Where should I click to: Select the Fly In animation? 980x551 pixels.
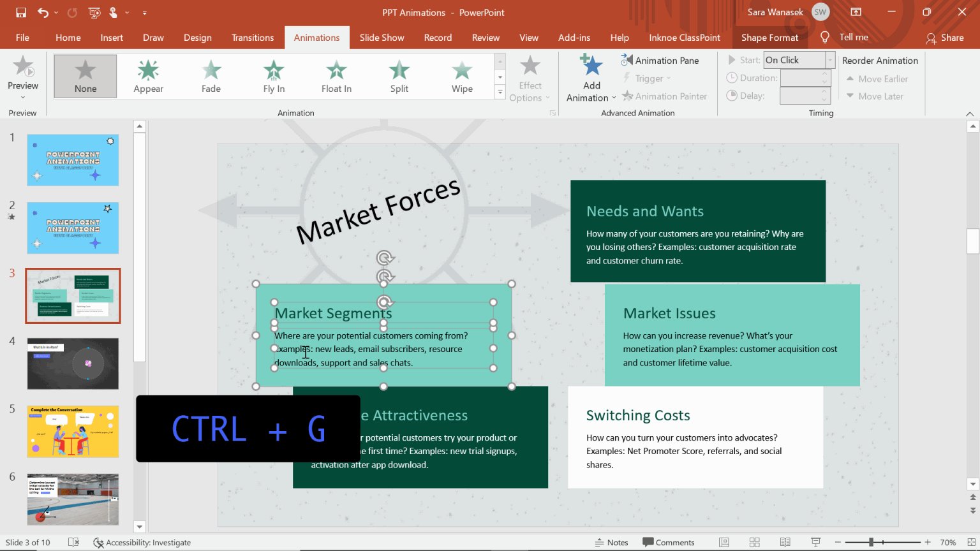pos(274,76)
